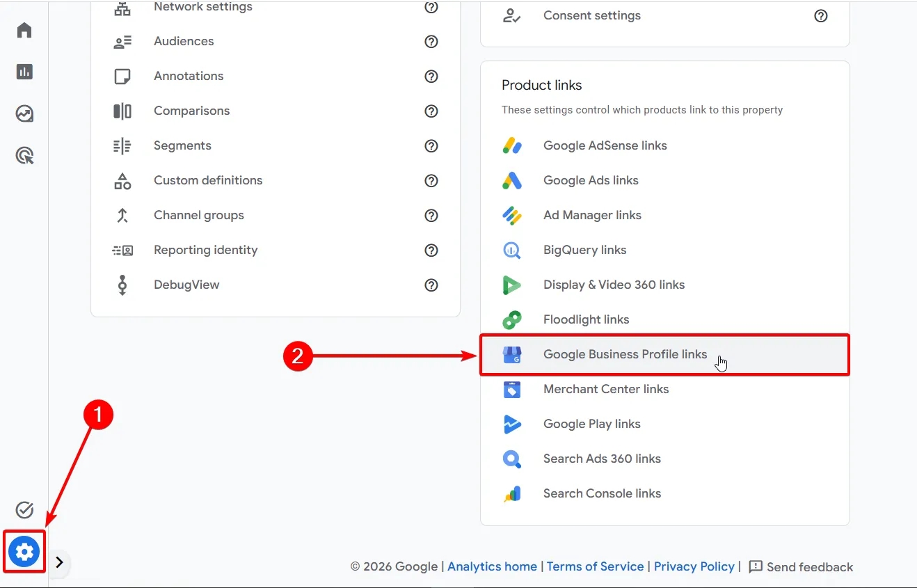Click the Google AdSense logo icon
This screenshot has height=588, width=917.
click(512, 146)
